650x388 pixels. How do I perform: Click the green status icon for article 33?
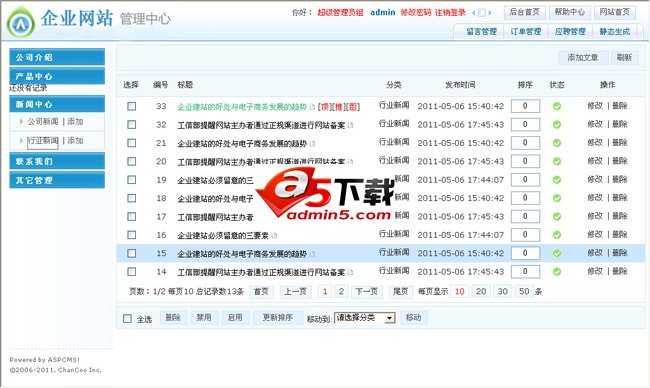pyautogui.click(x=557, y=107)
